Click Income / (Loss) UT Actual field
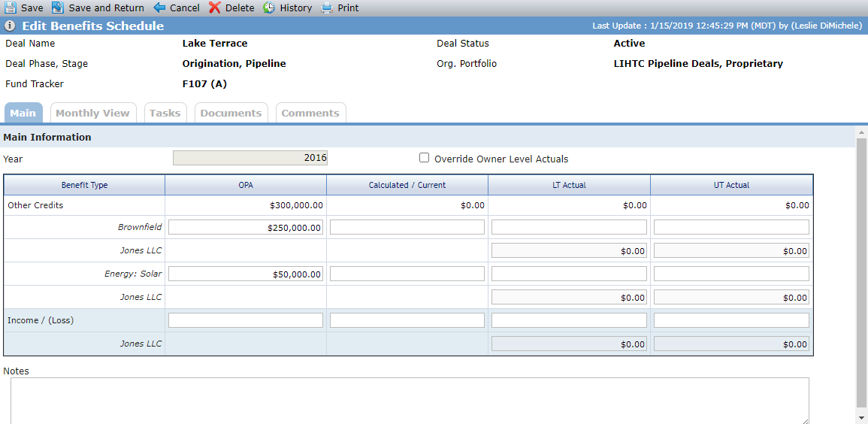The width and height of the screenshot is (868, 424). click(x=731, y=320)
